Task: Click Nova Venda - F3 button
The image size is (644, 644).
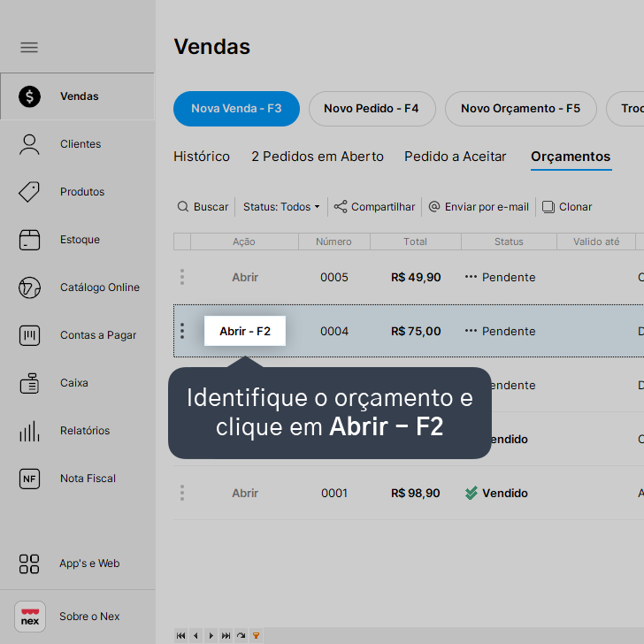Action: tap(236, 109)
